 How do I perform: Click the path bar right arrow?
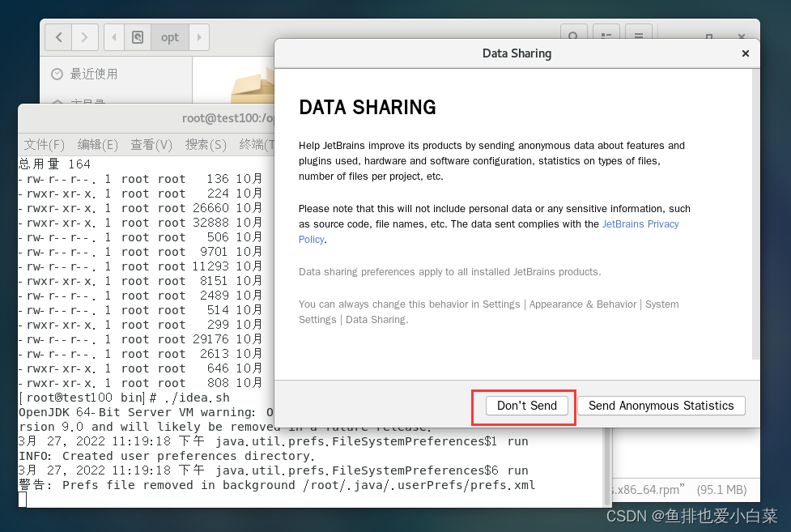click(x=198, y=37)
